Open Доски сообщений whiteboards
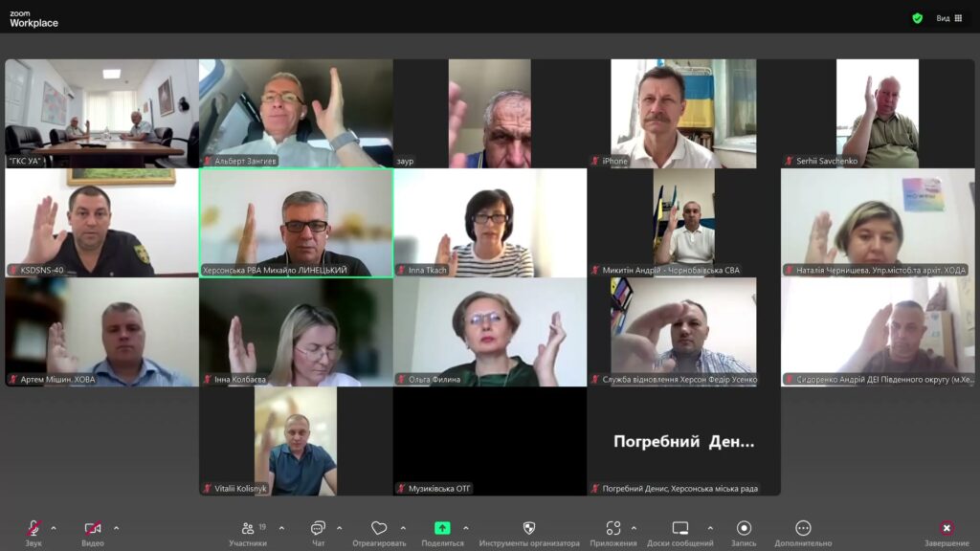The width and height of the screenshot is (980, 551). 680,528
